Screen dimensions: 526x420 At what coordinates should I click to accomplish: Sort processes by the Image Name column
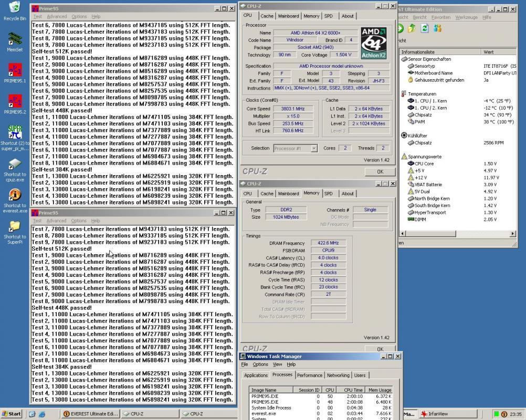(271, 390)
